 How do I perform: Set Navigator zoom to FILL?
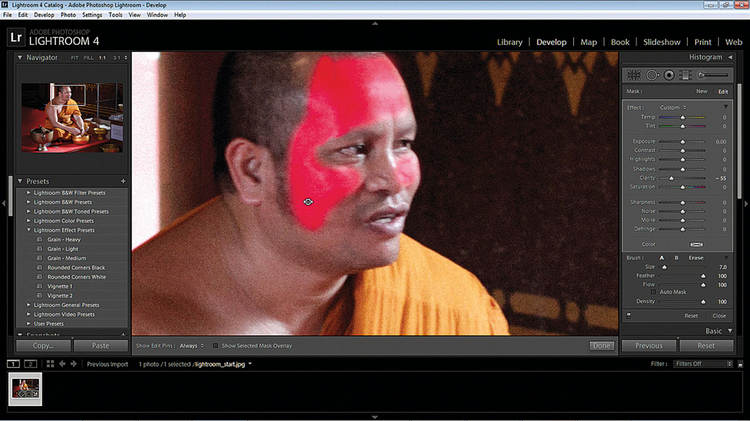[x=88, y=58]
